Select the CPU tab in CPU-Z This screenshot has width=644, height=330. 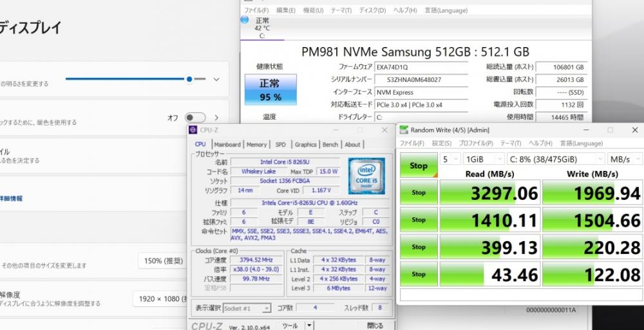click(200, 144)
